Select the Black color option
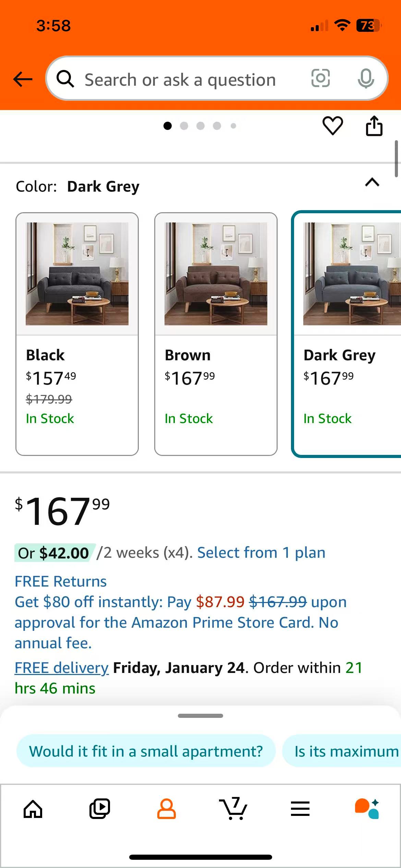Screen dimensions: 401x868 (x=77, y=334)
